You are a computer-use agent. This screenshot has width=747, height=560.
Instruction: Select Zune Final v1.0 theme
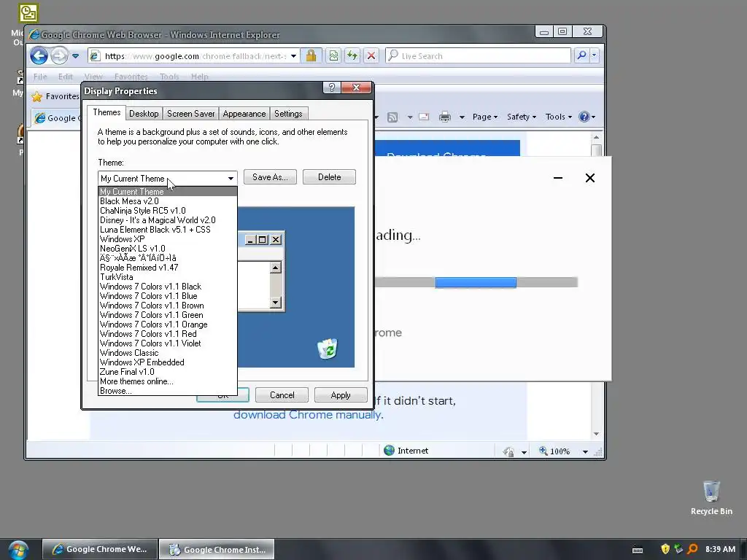coord(167,372)
